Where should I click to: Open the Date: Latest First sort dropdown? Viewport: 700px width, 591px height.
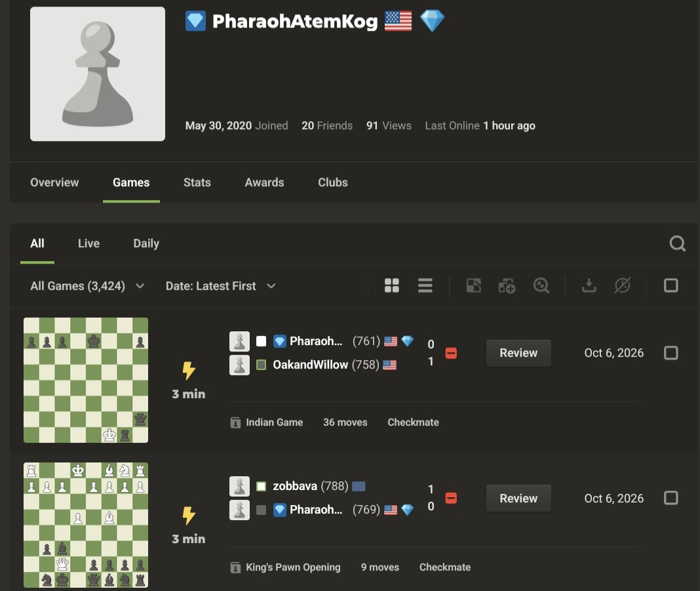(x=220, y=286)
